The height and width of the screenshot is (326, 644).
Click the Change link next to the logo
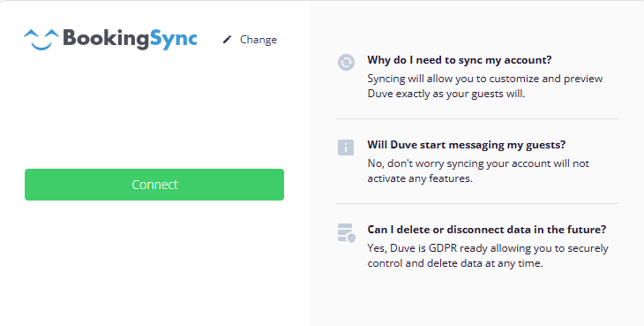coord(258,40)
